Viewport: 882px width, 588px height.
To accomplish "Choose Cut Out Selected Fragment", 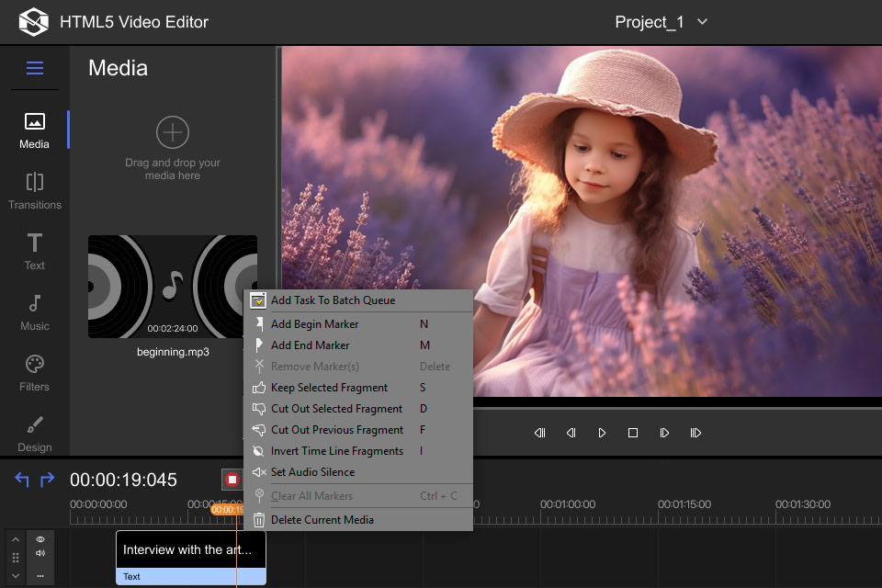I will click(x=358, y=409).
